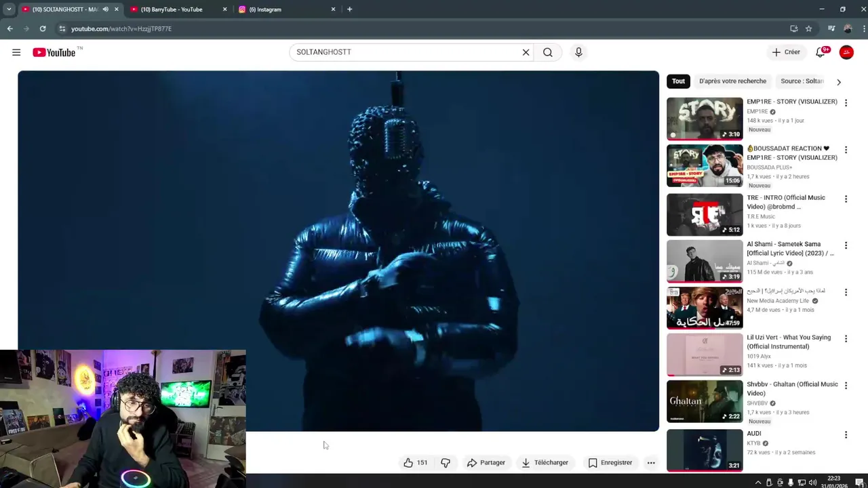Viewport: 868px width, 488px height.
Task: Open the account avatar menu
Action: click(x=846, y=52)
